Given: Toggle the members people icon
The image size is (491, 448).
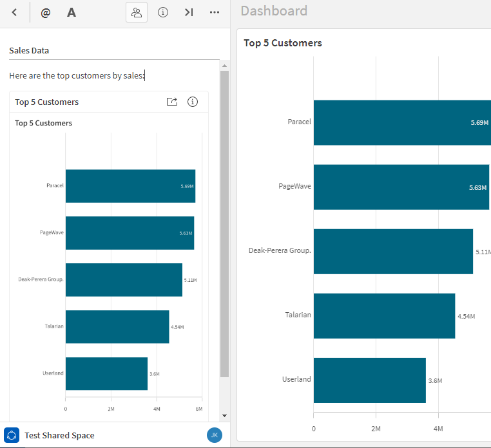Looking at the screenshot, I should [137, 12].
